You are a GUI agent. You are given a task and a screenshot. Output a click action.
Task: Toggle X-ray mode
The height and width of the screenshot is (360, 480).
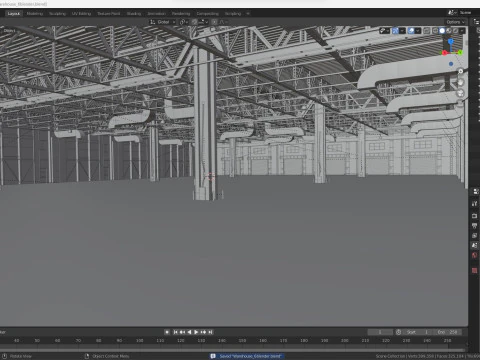[x=426, y=31]
